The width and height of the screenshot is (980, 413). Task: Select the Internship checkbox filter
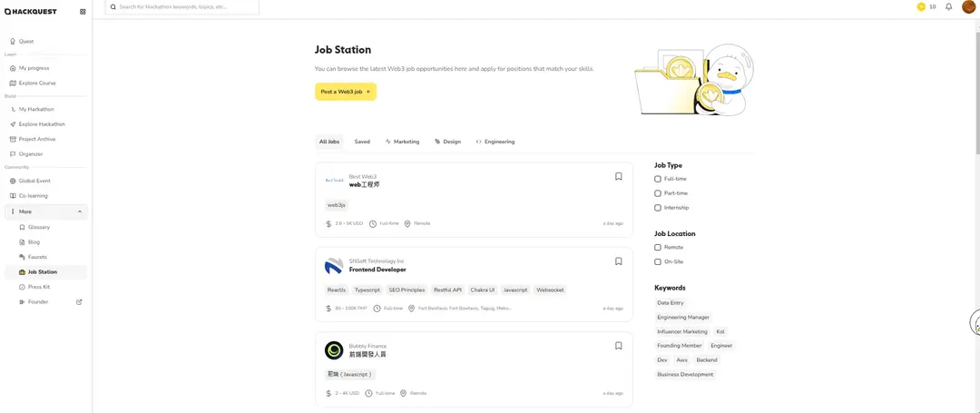pos(658,208)
